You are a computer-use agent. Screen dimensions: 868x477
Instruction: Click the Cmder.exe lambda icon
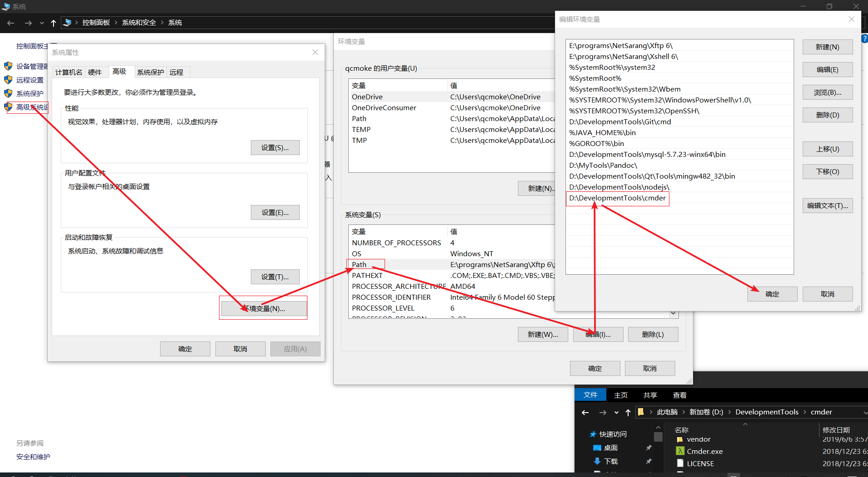[x=680, y=451]
